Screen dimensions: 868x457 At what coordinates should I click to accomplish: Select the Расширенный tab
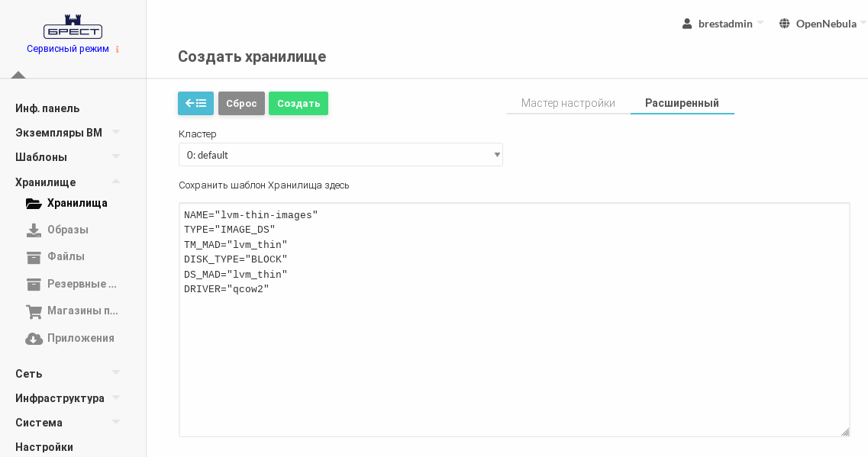682,103
